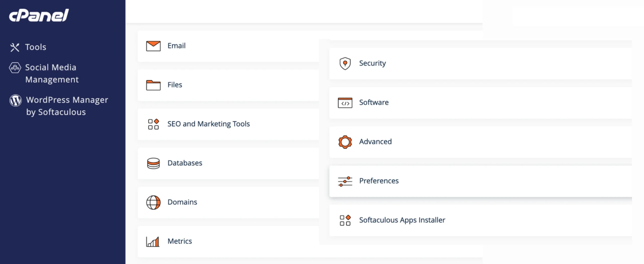Click the Software code window icon
644x264 pixels.
[345, 103]
